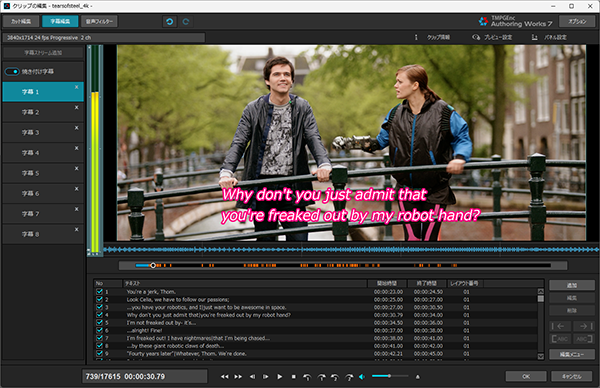Viewport: 600px width, 388px height.
Task: Play the video preview
Action: 280,377
